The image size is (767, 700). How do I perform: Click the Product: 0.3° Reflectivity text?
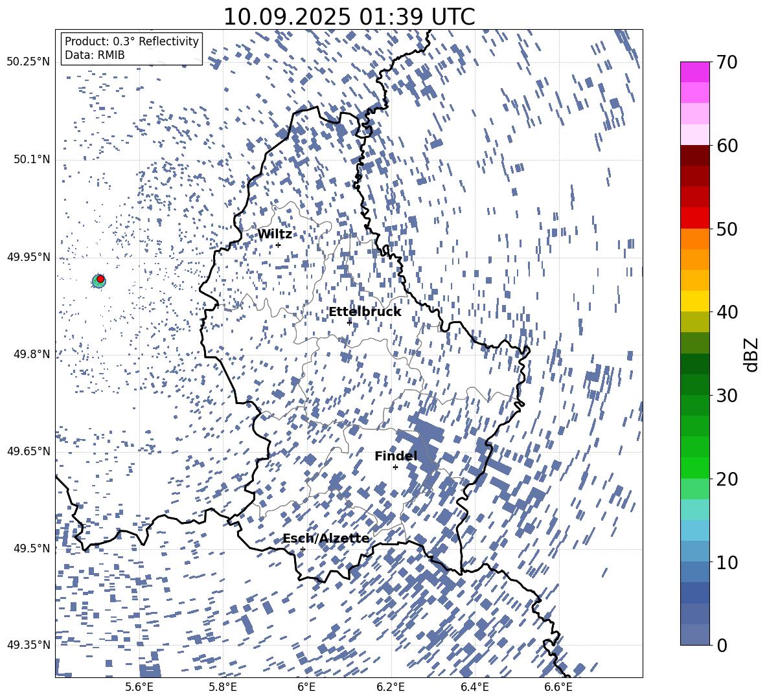click(x=132, y=41)
